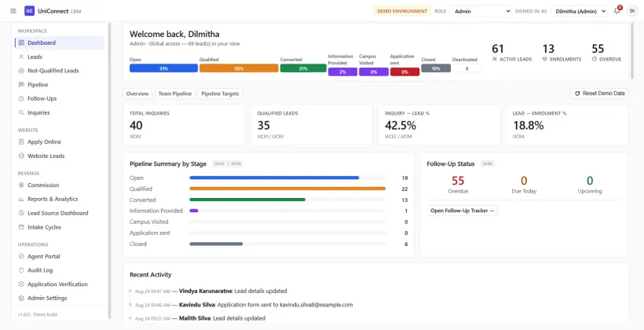The height and width of the screenshot is (330, 644).
Task: Click the purple Information Provided 2% bar
Action: pos(342,72)
